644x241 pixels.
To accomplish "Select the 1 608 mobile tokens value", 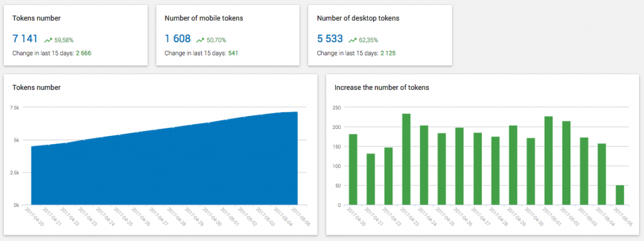I will 177,38.
